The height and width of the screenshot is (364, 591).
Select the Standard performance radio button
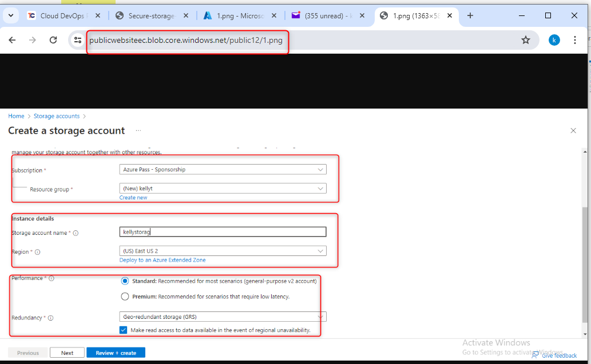click(125, 281)
